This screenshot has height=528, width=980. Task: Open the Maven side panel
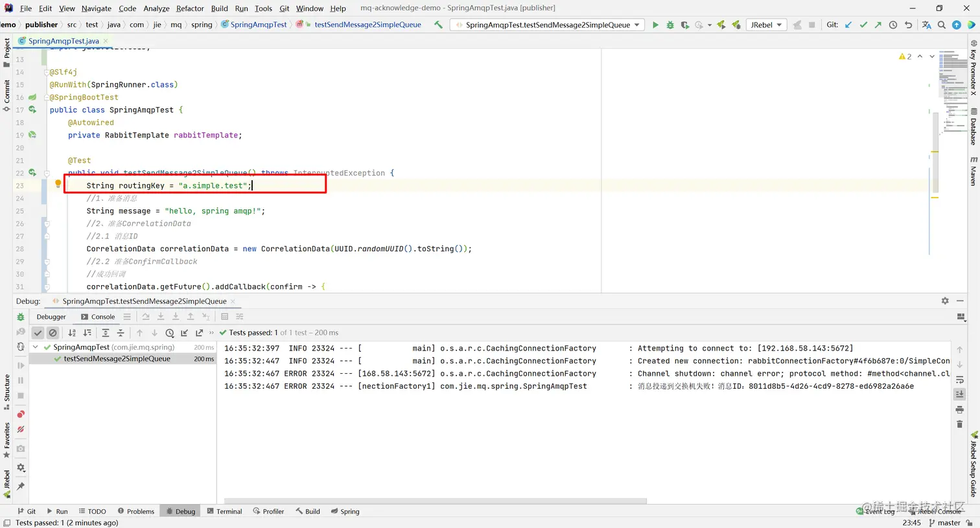click(x=974, y=171)
